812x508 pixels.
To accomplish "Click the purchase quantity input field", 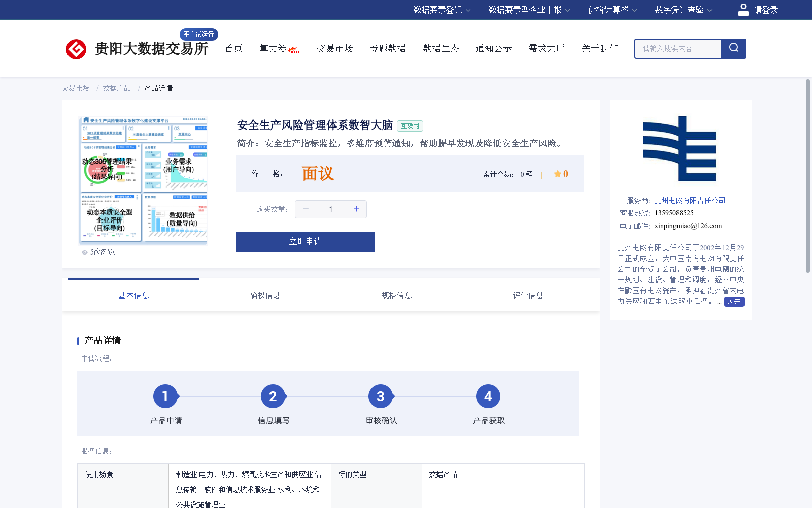I will [331, 209].
